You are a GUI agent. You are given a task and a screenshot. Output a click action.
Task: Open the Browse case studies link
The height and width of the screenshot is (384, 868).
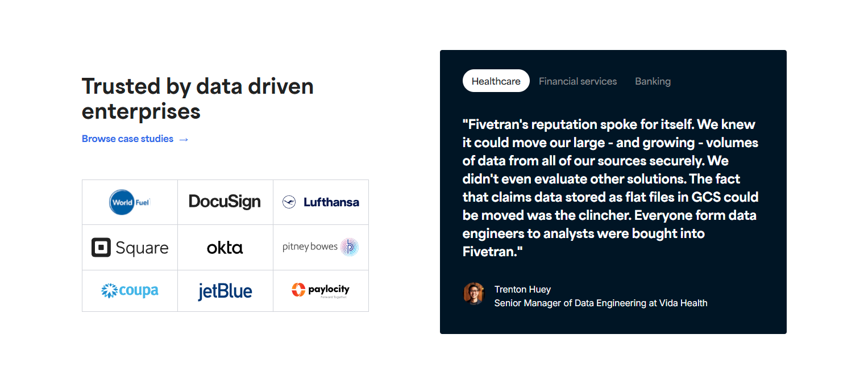point(127,139)
